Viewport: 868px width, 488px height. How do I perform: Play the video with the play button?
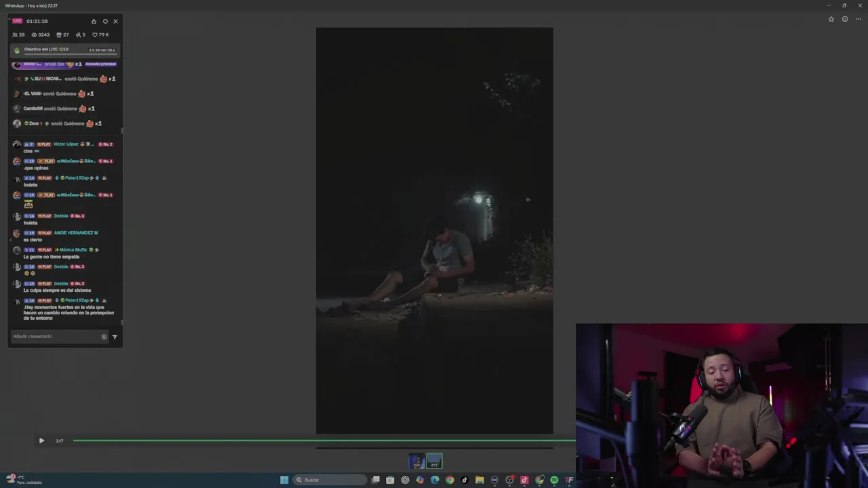point(41,441)
